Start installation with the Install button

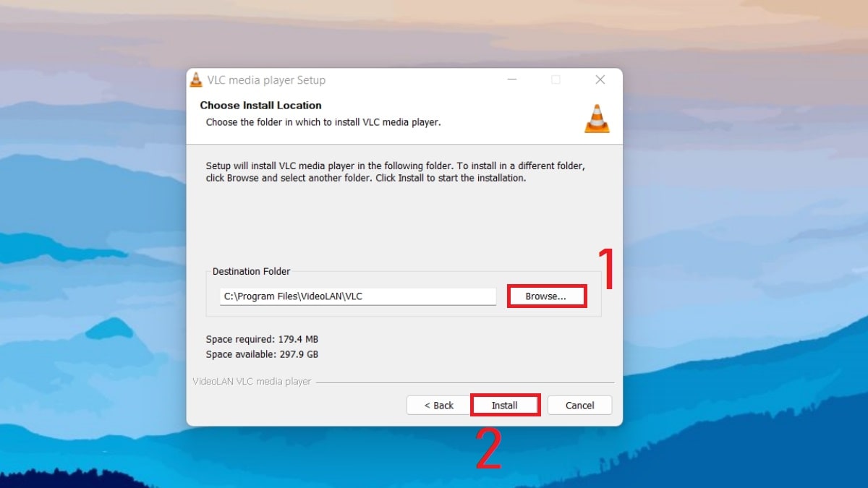pos(505,405)
